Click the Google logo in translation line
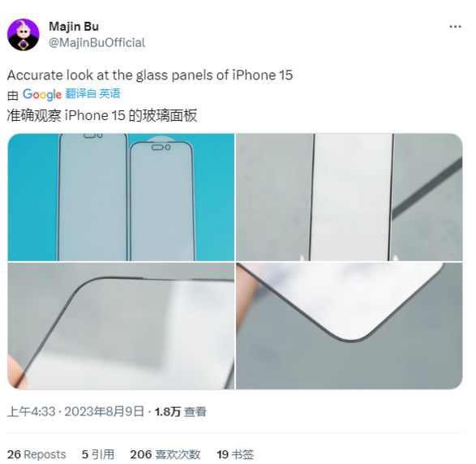476x464 pixels. [42, 94]
